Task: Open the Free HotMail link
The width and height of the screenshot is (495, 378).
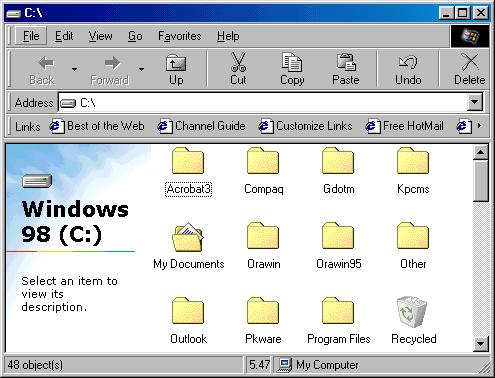Action: click(x=404, y=126)
